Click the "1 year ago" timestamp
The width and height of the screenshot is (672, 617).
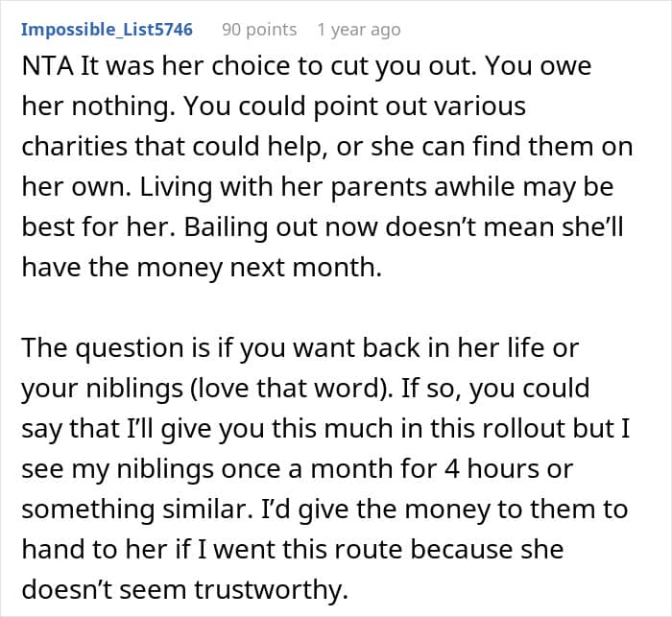point(359,30)
